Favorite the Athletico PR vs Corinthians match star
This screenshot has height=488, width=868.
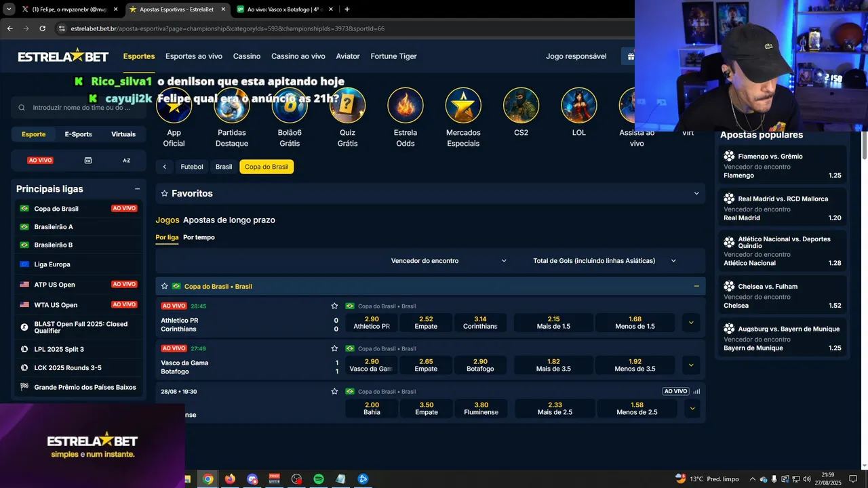tap(334, 306)
